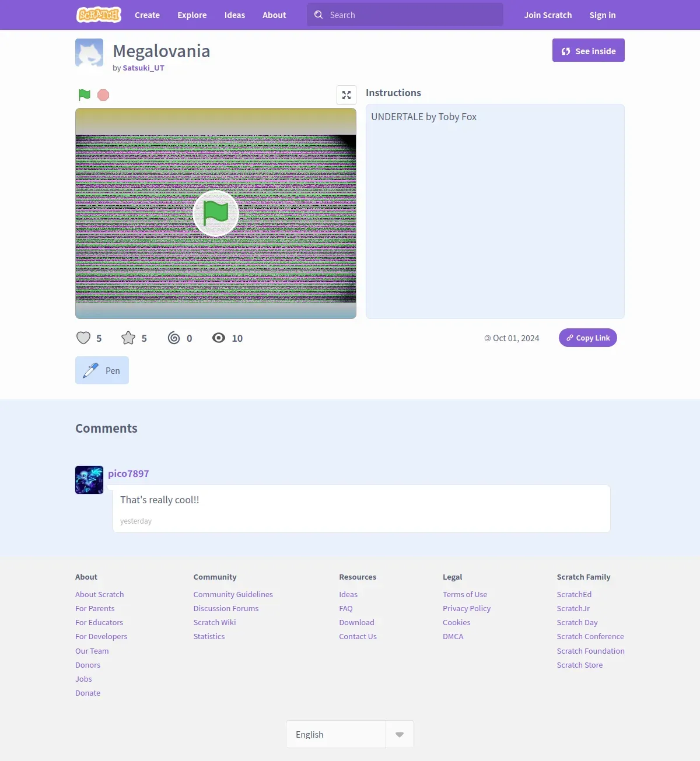Click the small green flag above the stage
The height and width of the screenshot is (761, 700).
pos(85,94)
